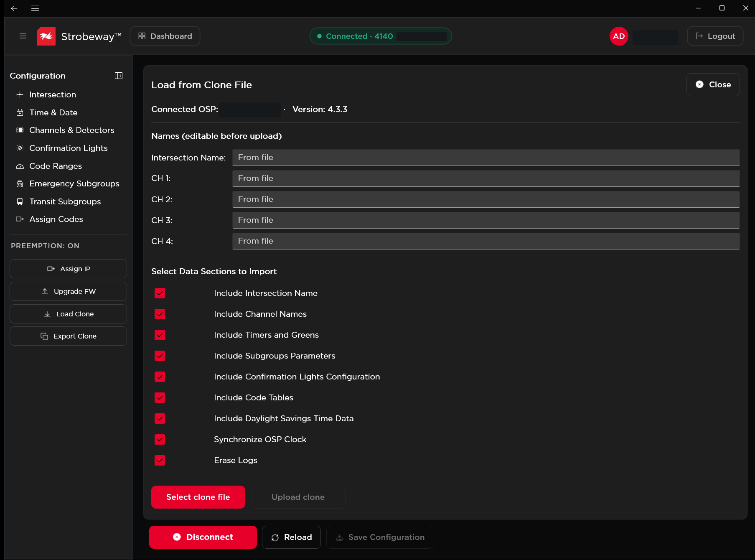
Task: Click Save Configuration button
Action: point(380,537)
